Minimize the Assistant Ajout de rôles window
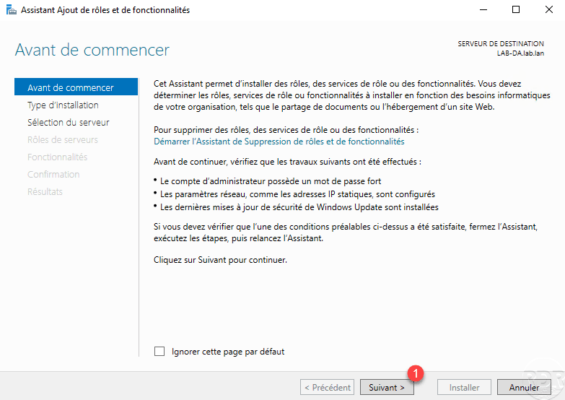The width and height of the screenshot is (565, 400). [x=483, y=10]
